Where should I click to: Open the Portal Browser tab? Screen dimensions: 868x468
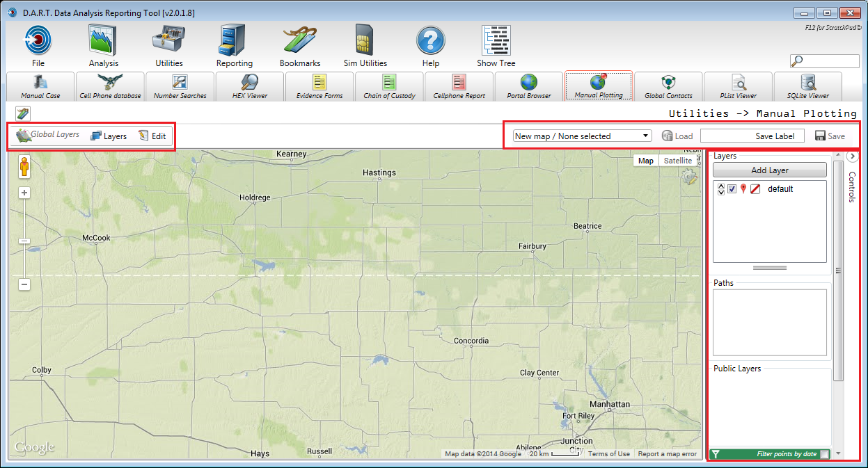(x=529, y=86)
